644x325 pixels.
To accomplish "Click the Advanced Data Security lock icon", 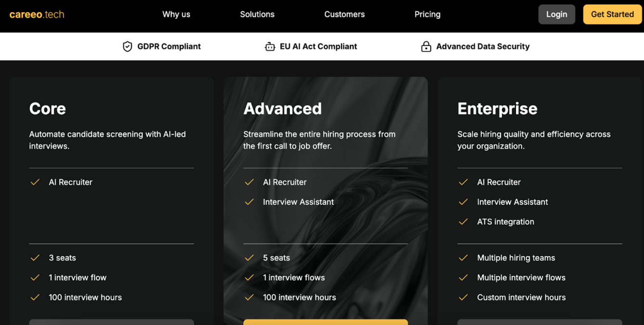I will (x=426, y=46).
